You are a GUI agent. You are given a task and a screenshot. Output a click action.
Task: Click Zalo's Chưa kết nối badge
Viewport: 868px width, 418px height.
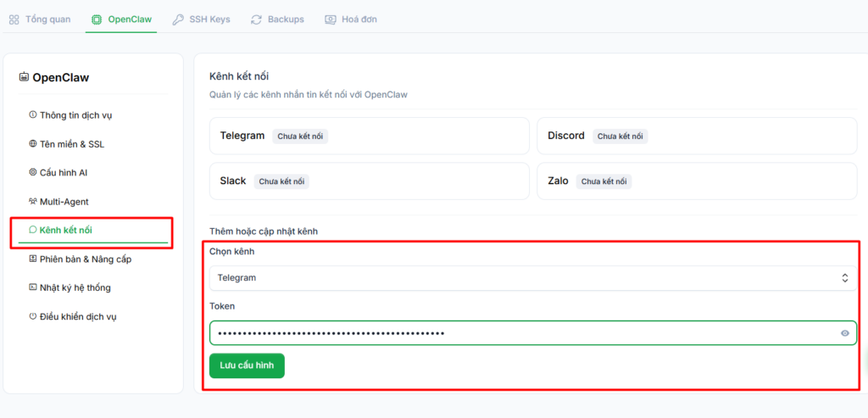[x=604, y=181]
